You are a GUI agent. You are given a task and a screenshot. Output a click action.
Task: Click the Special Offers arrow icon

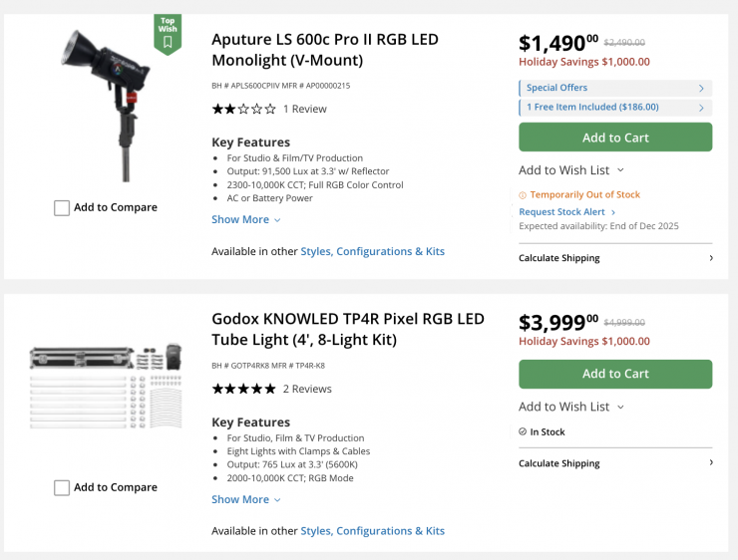pyautogui.click(x=701, y=88)
